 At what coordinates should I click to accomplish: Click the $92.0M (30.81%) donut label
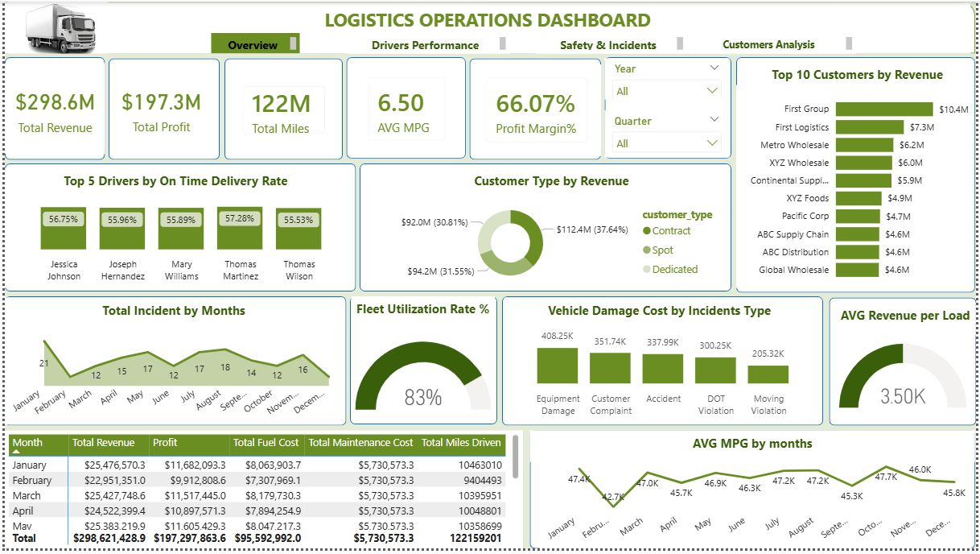pos(434,222)
